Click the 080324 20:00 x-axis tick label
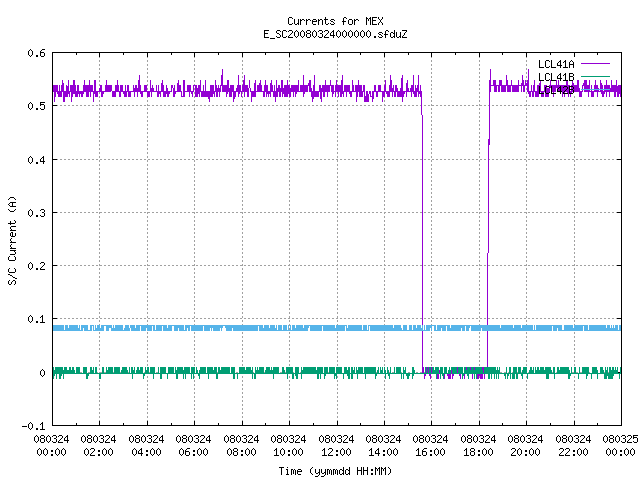The image size is (640, 480). click(x=525, y=446)
